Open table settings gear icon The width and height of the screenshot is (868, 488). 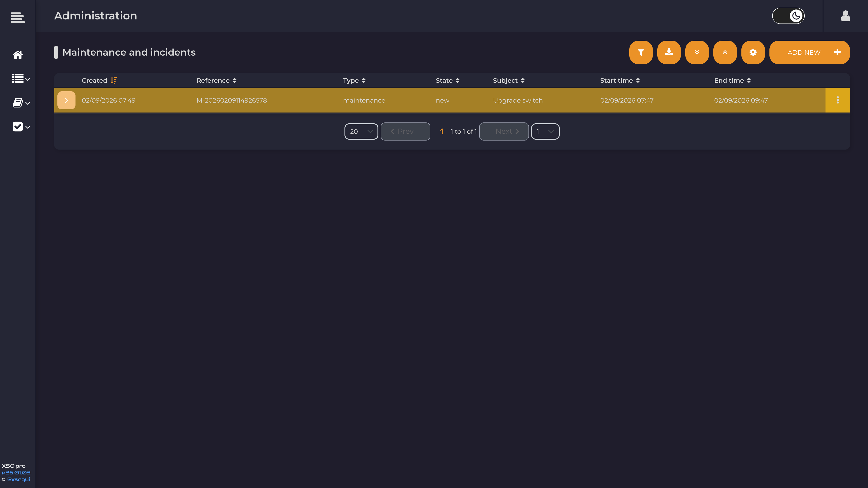point(753,52)
